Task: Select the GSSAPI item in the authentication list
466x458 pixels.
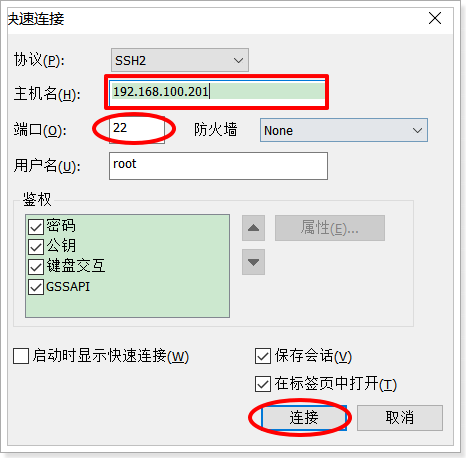Action: [68, 287]
